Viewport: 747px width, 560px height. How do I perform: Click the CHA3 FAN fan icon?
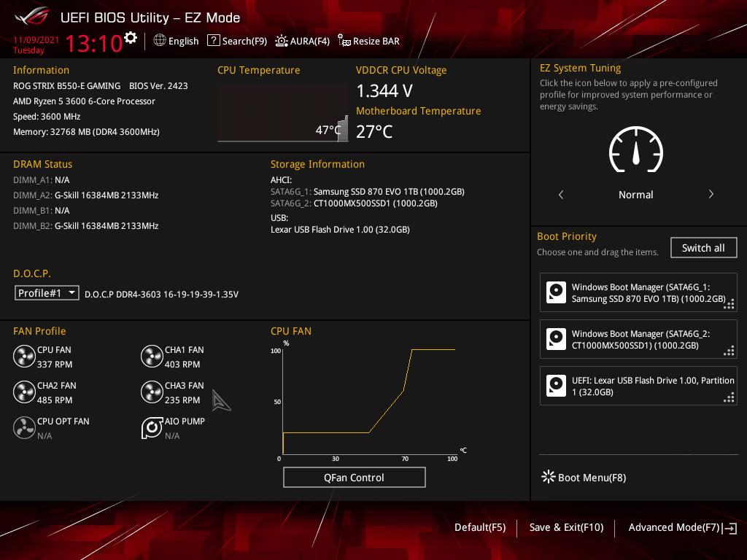click(152, 392)
